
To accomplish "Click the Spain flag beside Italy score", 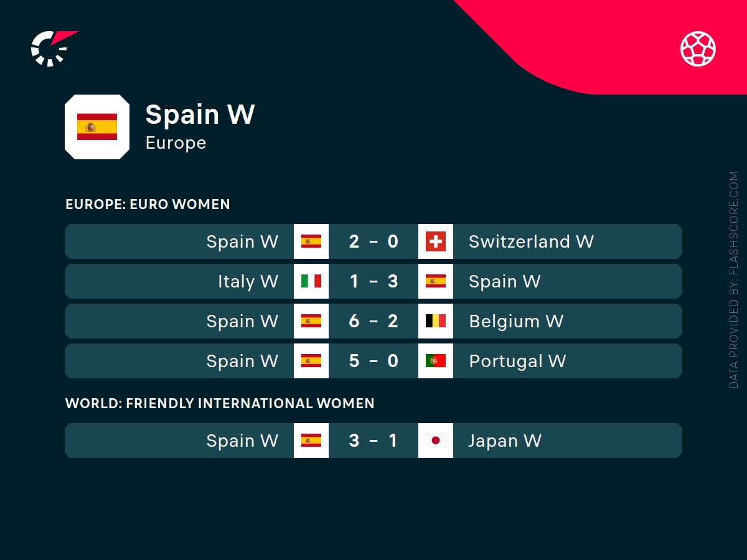I will point(436,281).
